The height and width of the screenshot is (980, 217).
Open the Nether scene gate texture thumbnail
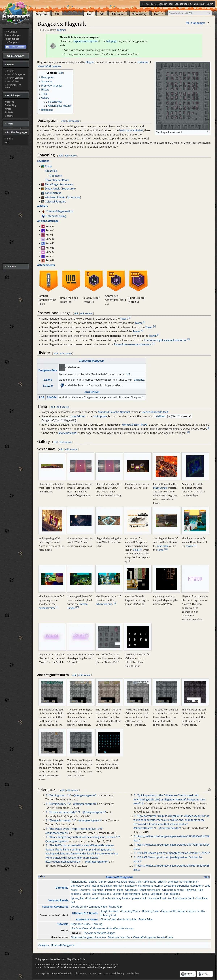tap(195, 692)
